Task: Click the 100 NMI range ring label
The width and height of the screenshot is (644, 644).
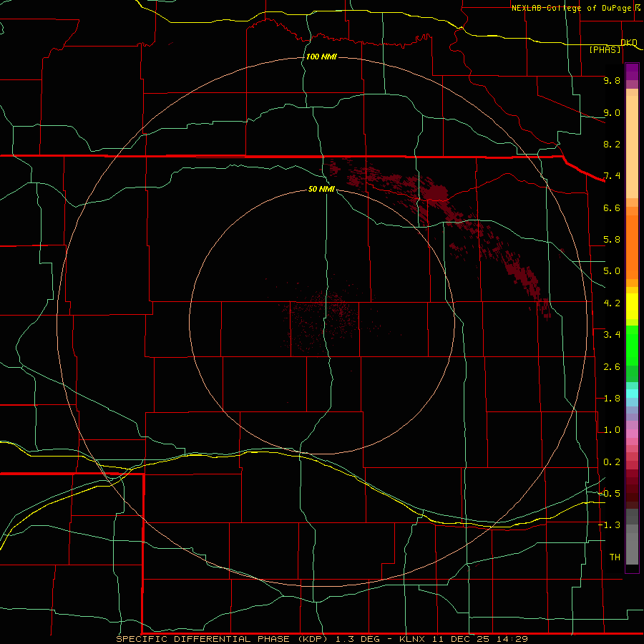Action: (321, 57)
